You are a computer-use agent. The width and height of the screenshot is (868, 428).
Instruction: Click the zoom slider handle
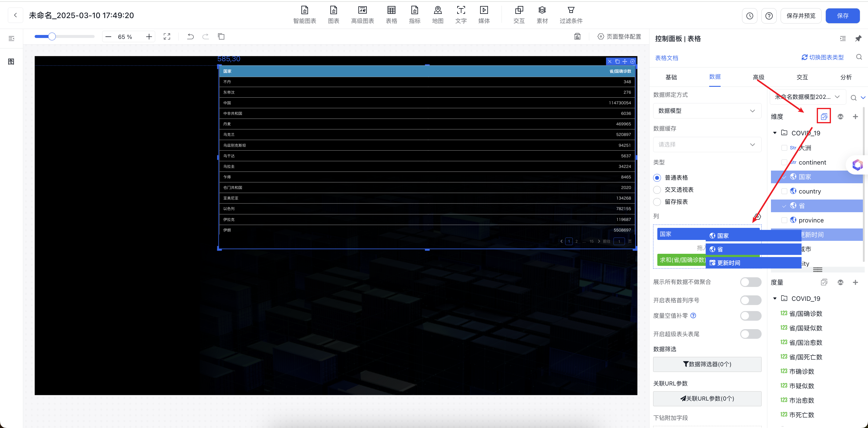click(52, 36)
